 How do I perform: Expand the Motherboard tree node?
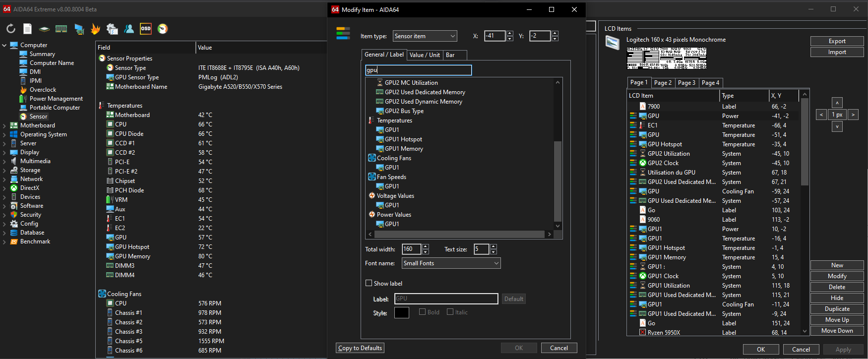point(4,126)
